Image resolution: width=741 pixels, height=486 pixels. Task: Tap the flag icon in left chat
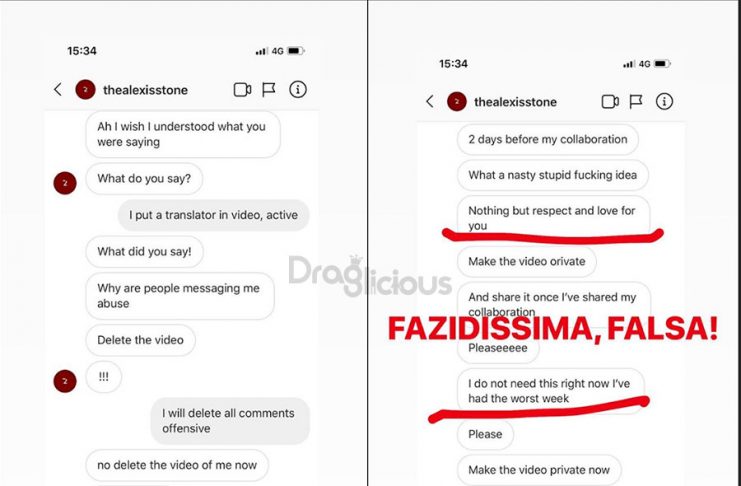pyautogui.click(x=269, y=89)
